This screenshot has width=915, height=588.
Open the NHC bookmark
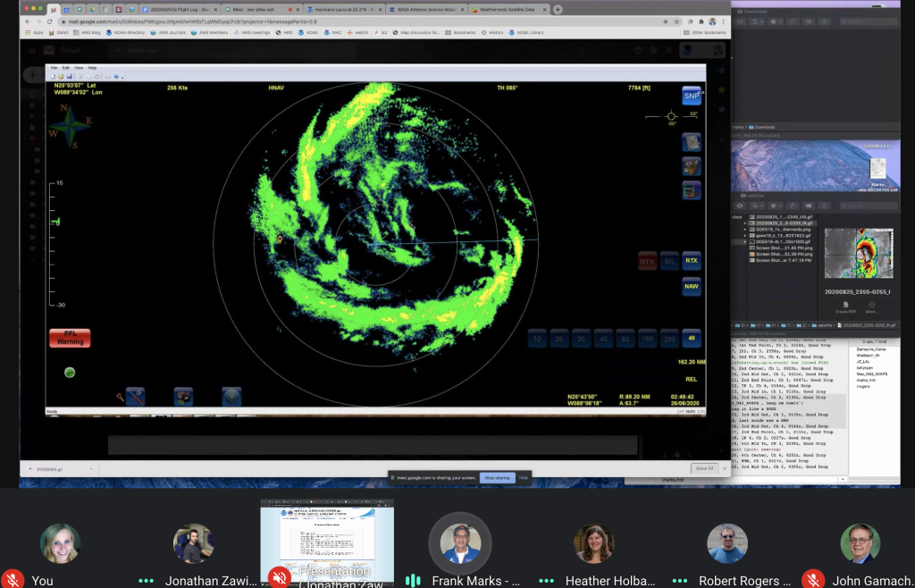click(x=333, y=33)
